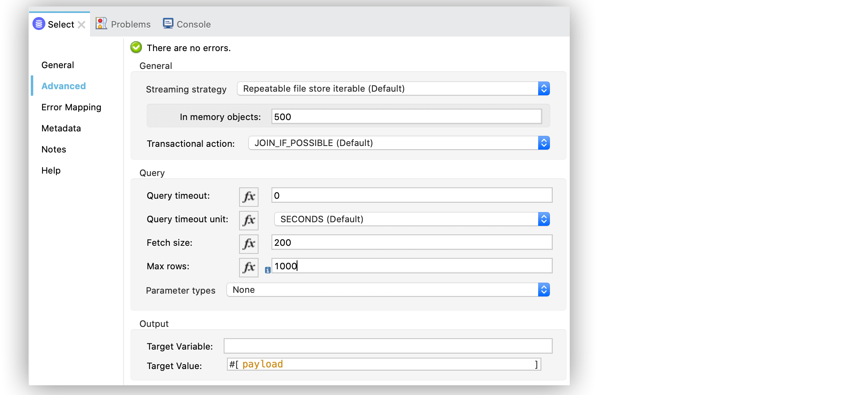
Task: Open the Parameter types dropdown
Action: (544, 290)
